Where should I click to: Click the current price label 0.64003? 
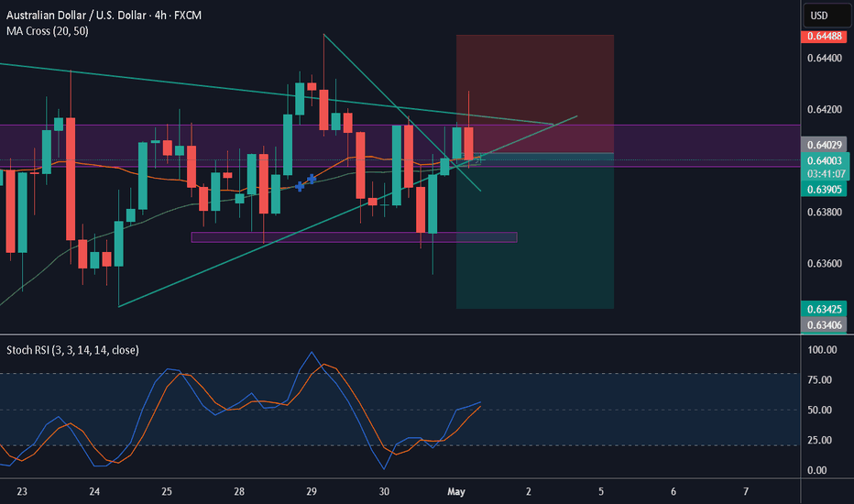(824, 160)
